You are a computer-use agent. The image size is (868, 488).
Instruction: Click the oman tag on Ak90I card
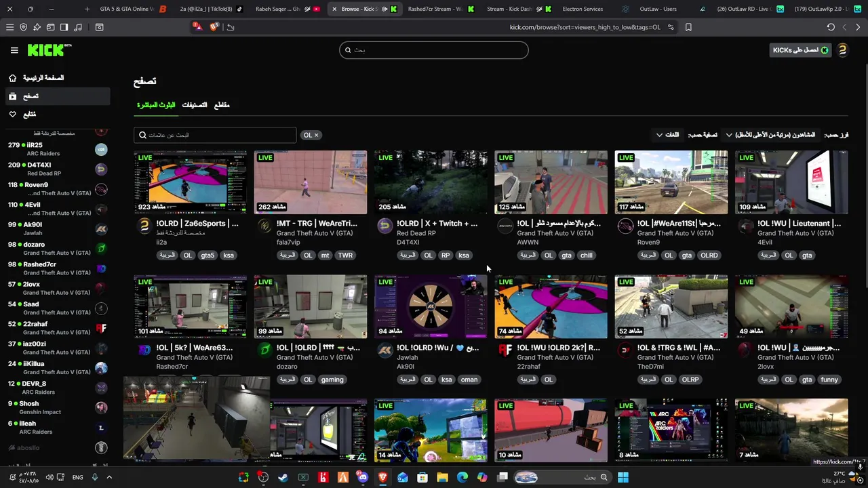pos(469,380)
